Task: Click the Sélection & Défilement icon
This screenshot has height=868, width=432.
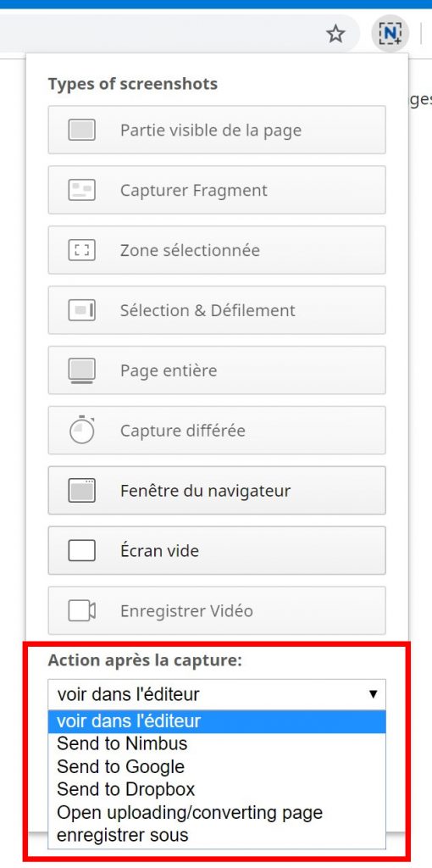Action: click(82, 310)
